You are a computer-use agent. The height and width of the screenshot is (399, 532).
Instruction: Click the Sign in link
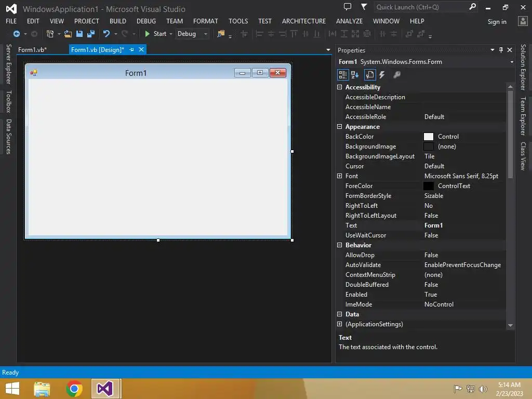coord(497,22)
